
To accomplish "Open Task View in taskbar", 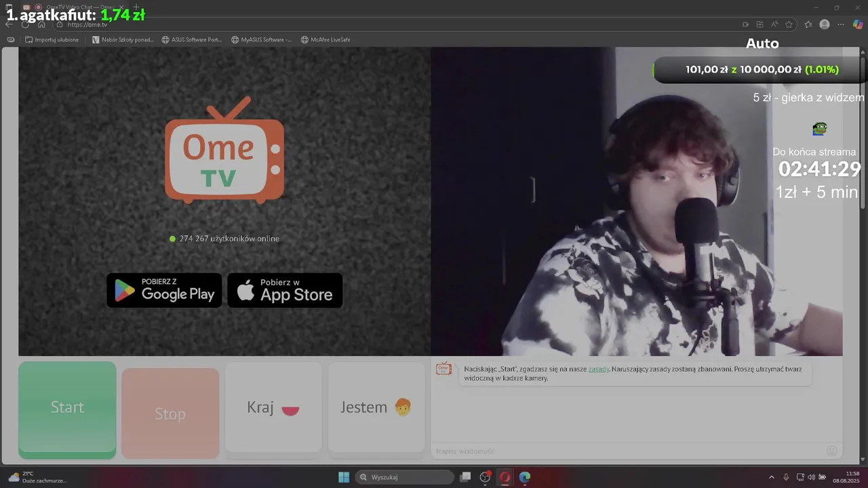I will [x=465, y=477].
